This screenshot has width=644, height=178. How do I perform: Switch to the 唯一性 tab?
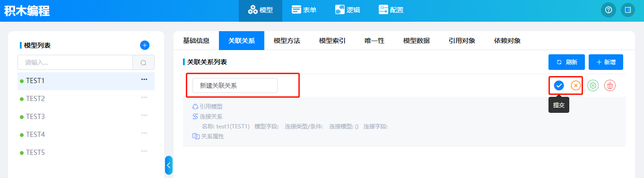pyautogui.click(x=374, y=41)
